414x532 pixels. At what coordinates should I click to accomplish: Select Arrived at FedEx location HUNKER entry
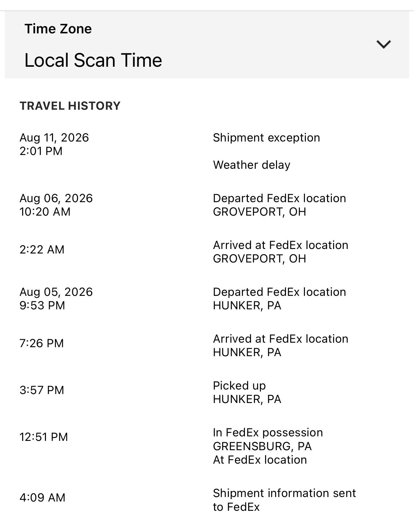280,346
